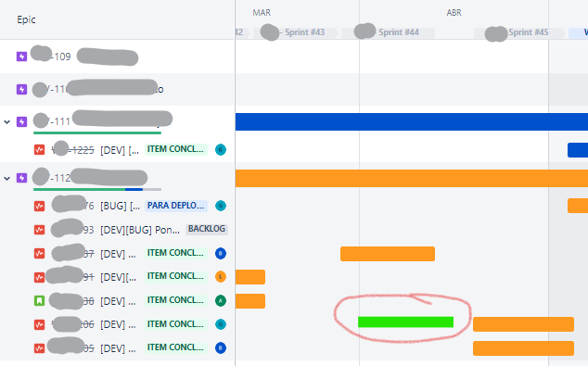The image size is (588, 366).
Task: Click the red bug icon for issue 1225
Action: point(39,150)
